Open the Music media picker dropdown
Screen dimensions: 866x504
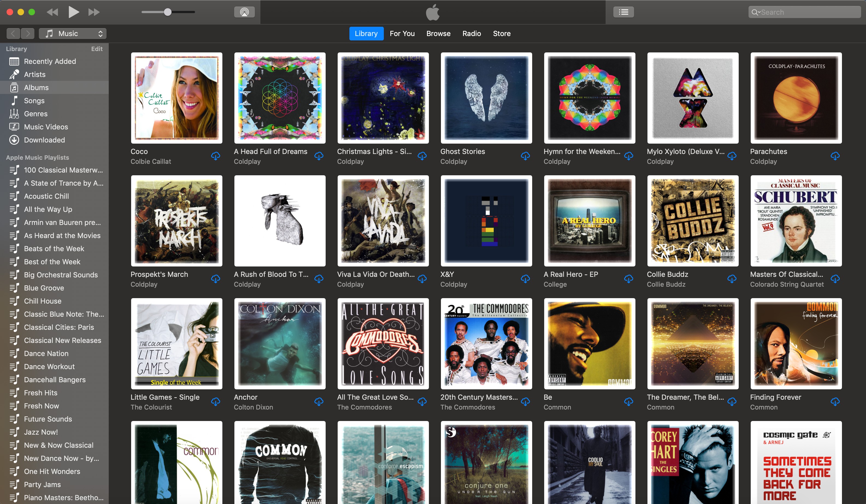72,33
